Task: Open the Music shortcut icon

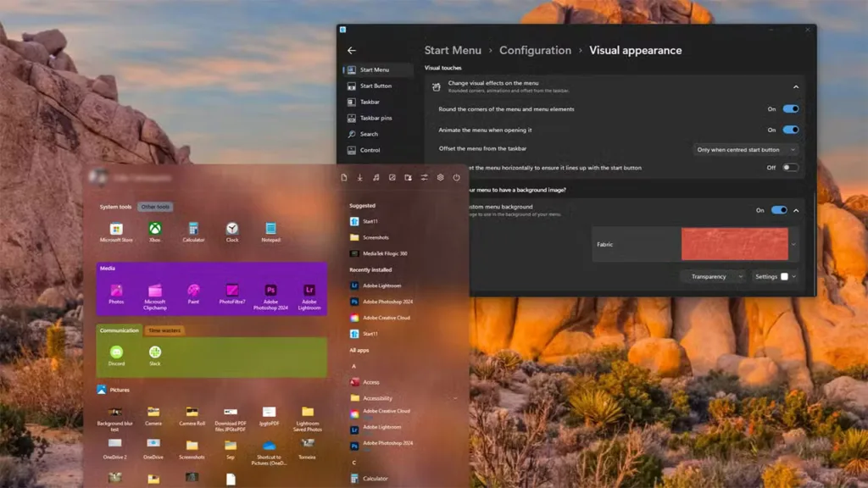Action: pos(376,178)
